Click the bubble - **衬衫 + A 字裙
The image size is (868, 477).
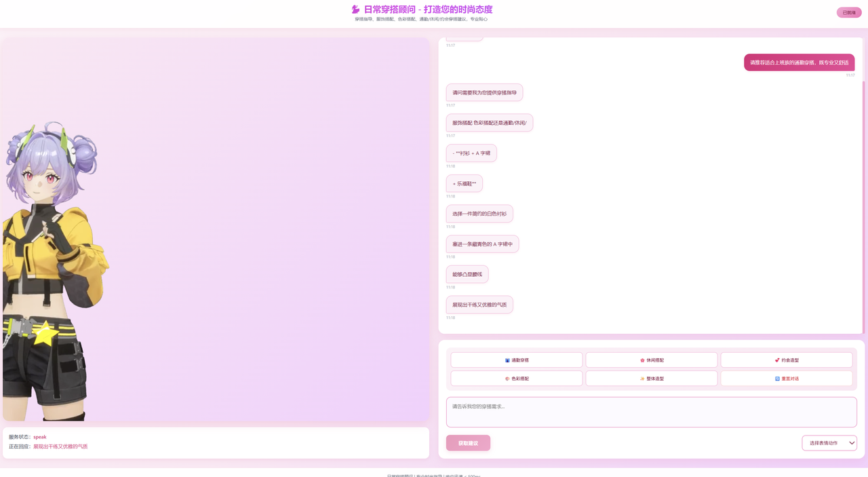pyautogui.click(x=471, y=153)
